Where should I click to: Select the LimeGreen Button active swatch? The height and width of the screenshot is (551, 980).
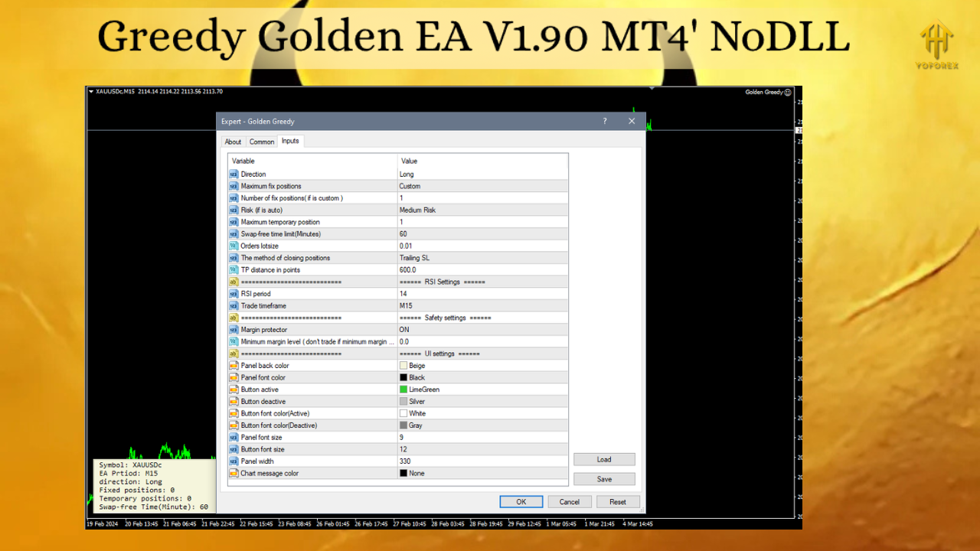coord(403,390)
